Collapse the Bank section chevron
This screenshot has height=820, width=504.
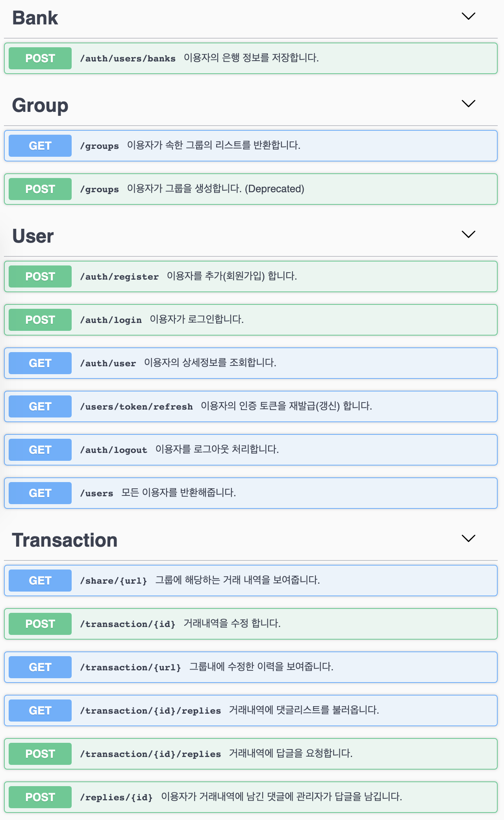tap(468, 16)
